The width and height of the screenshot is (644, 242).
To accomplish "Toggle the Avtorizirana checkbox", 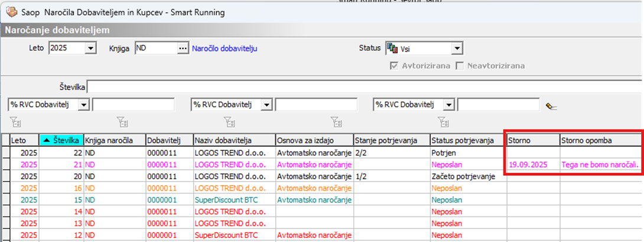I will click(395, 66).
